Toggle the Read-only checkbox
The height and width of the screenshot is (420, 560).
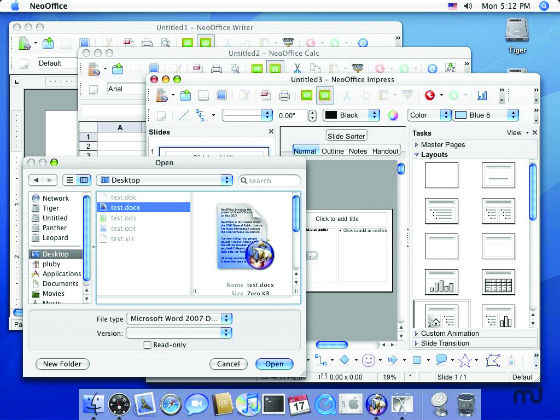147,345
